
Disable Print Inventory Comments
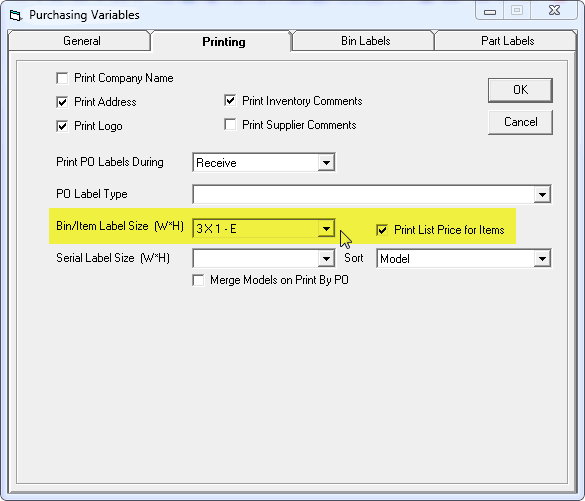point(230,100)
